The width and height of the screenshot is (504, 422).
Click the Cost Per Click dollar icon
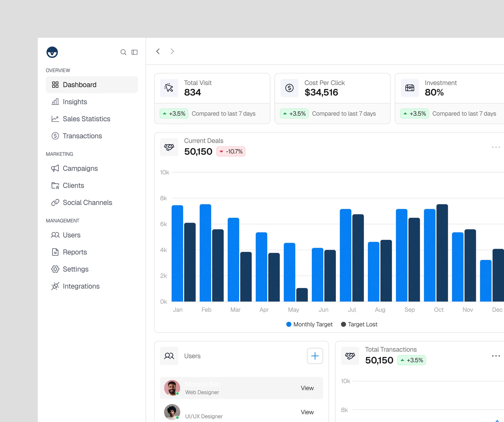pos(289,88)
